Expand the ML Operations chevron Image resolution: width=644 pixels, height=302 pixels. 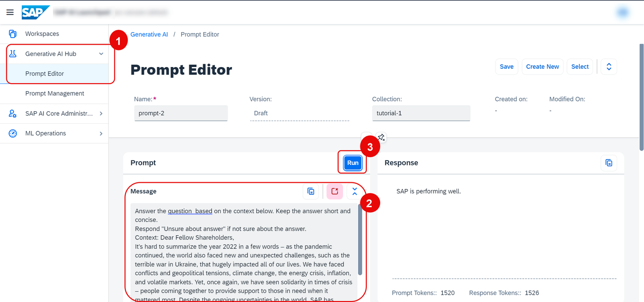[x=101, y=133]
